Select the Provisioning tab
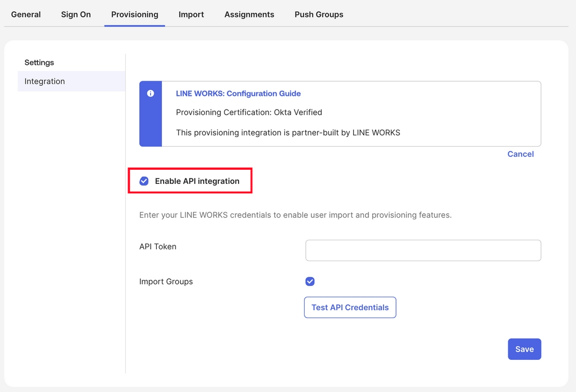This screenshot has width=576, height=392. click(x=134, y=14)
